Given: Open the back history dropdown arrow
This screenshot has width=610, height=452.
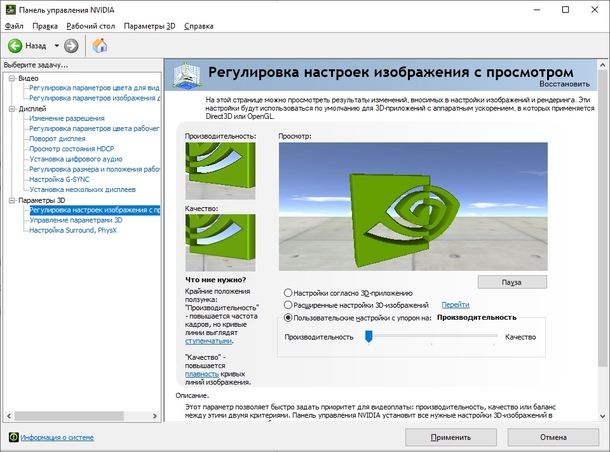Looking at the screenshot, I should (56, 46).
